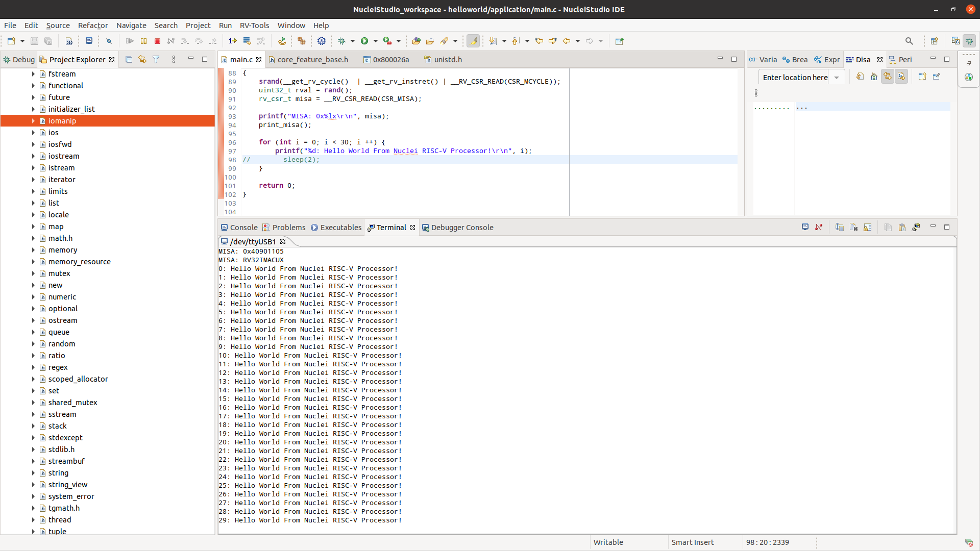The image size is (980, 551).
Task: Open the terminal icon in main toolbar
Action: 89,41
